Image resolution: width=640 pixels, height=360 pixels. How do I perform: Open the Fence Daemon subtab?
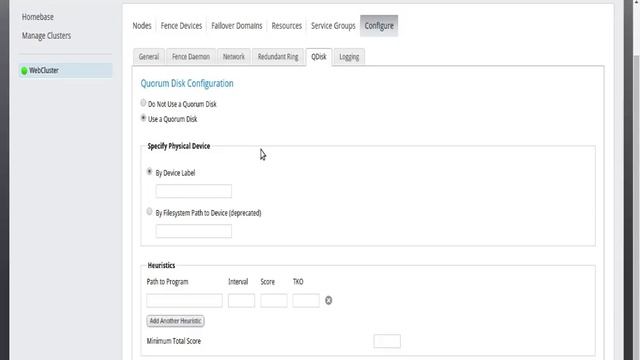pyautogui.click(x=191, y=57)
